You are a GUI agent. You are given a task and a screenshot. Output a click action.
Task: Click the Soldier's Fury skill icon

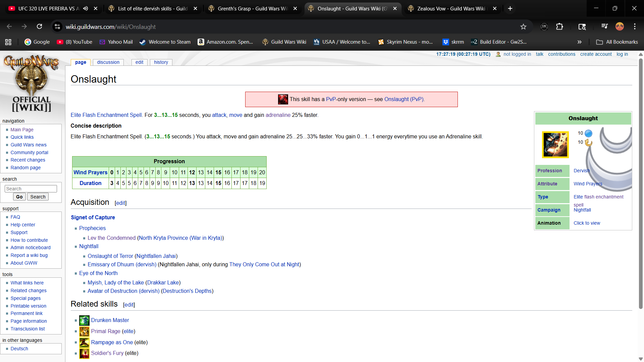(x=84, y=353)
